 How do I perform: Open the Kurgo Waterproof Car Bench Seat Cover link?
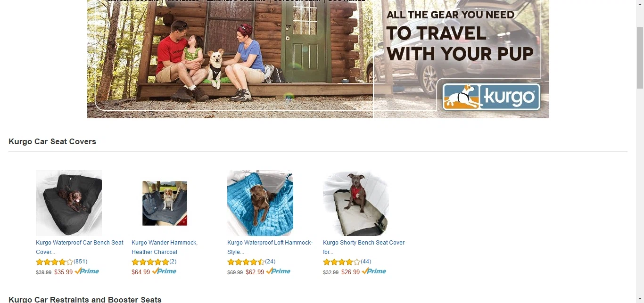tap(80, 247)
